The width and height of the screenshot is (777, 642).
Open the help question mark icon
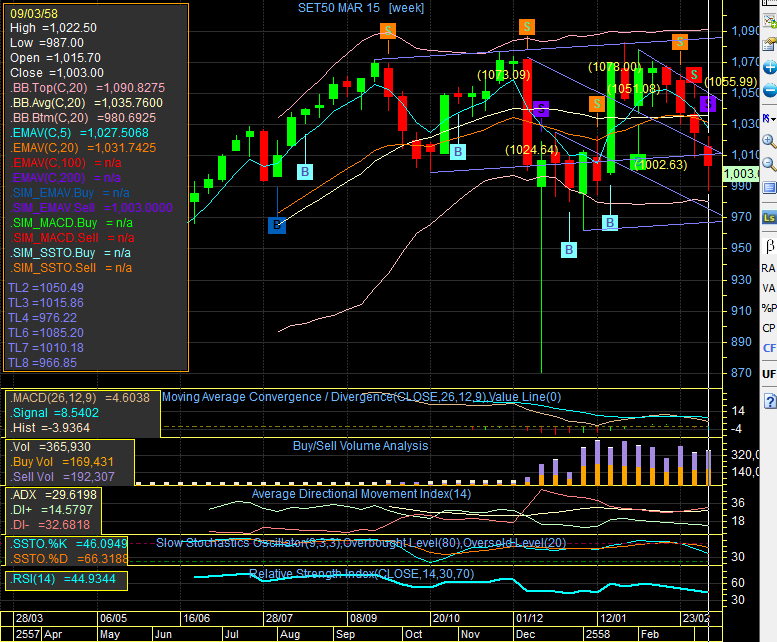pyautogui.click(x=770, y=401)
